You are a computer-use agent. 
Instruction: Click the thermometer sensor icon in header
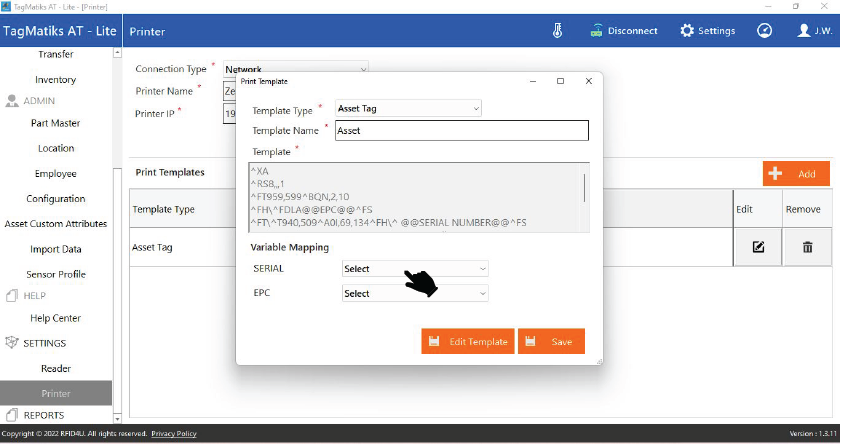[558, 30]
